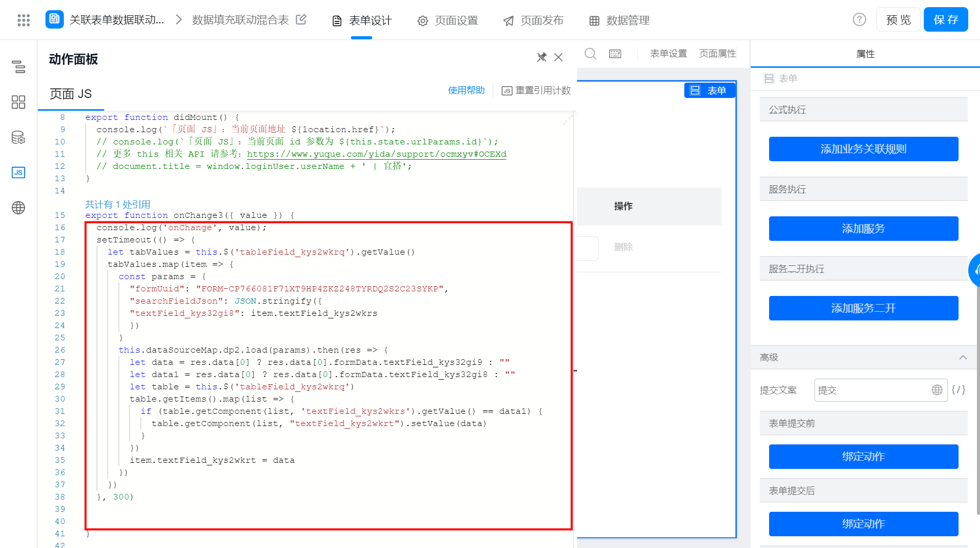Click the 删除 action in table row
The image size is (980, 548).
point(623,247)
